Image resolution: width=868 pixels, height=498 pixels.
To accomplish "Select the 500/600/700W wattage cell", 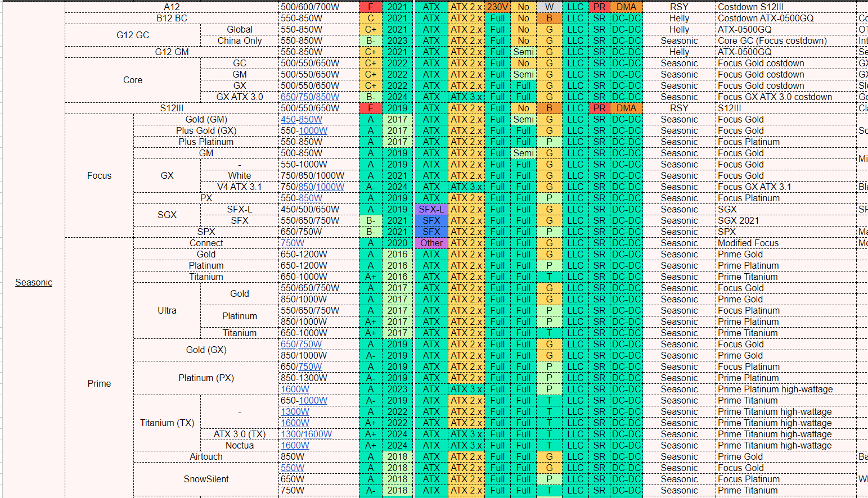I will (319, 7).
